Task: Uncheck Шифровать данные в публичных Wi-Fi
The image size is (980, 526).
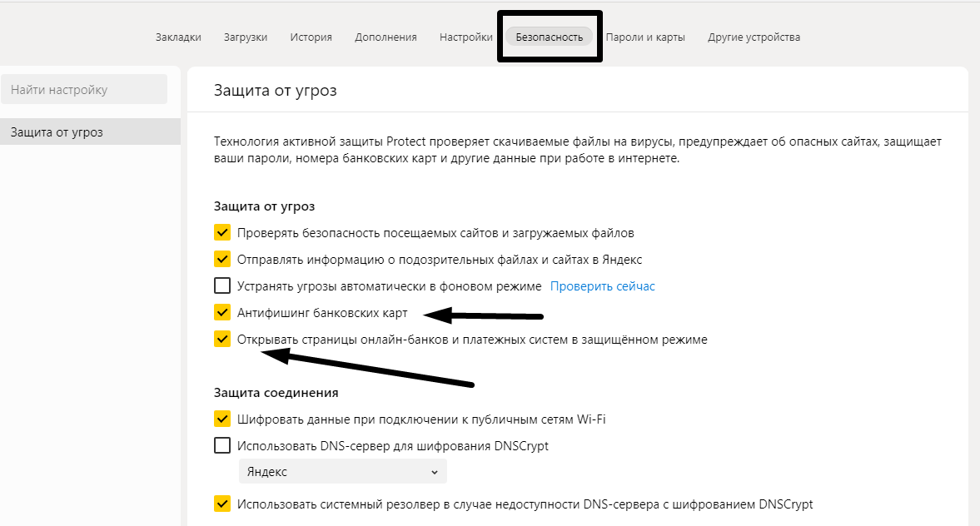Action: [x=221, y=419]
